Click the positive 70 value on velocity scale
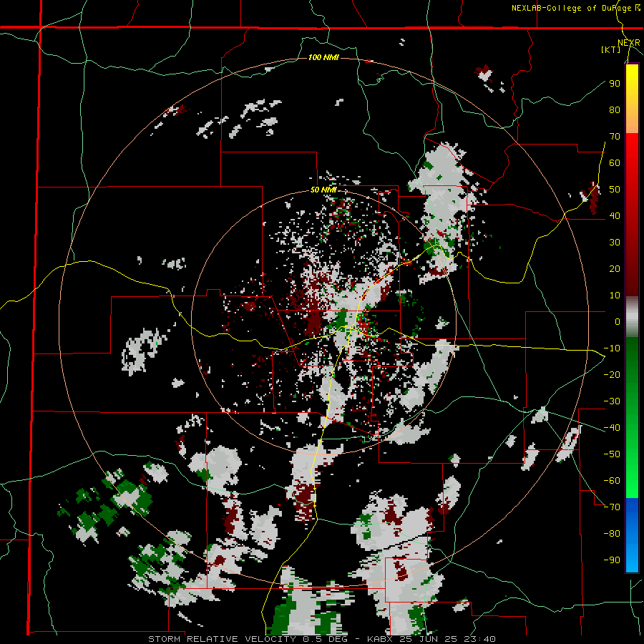 click(x=615, y=137)
